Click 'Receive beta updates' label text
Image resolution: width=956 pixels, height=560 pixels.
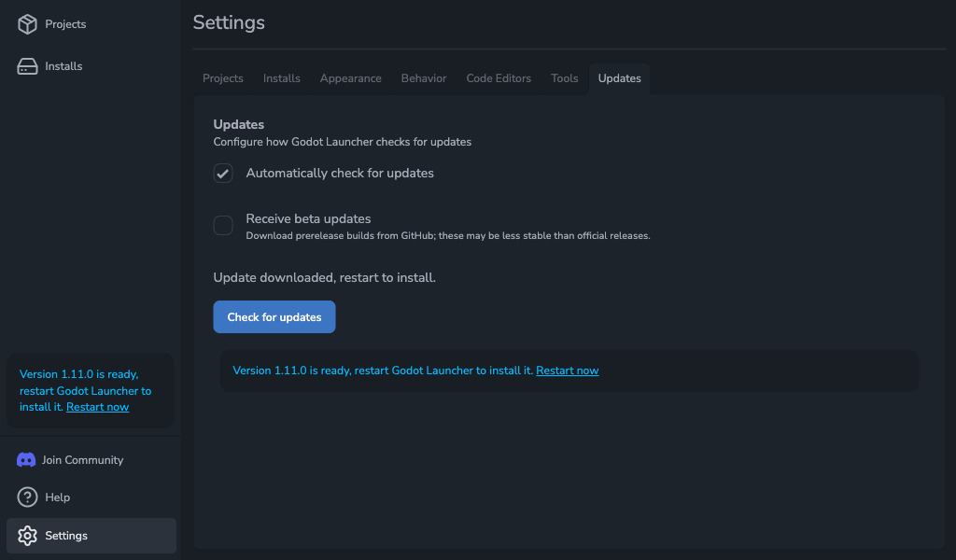pyautogui.click(x=308, y=218)
